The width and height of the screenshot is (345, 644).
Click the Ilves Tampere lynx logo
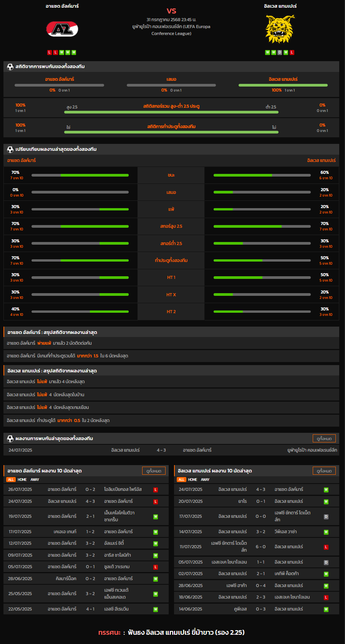[x=280, y=29]
